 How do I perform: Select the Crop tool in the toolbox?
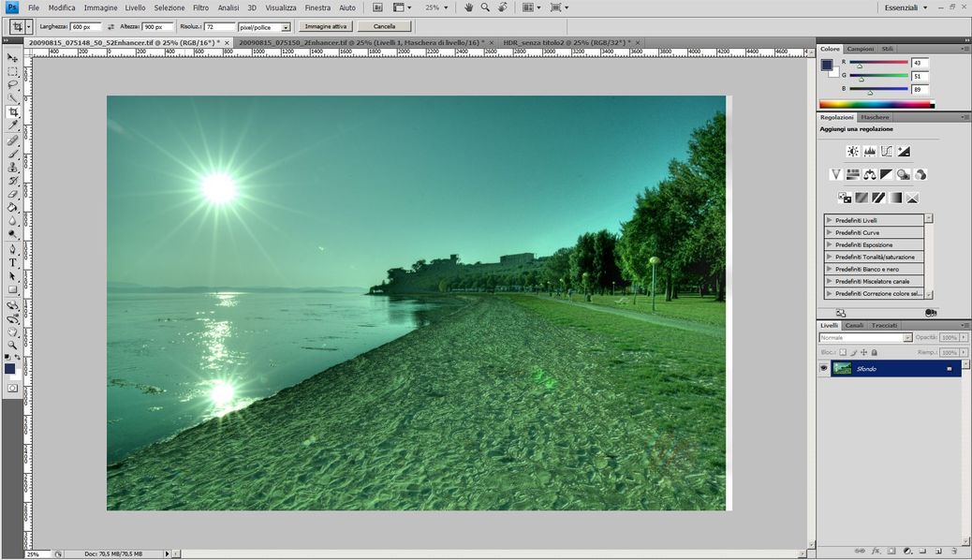coord(13,111)
